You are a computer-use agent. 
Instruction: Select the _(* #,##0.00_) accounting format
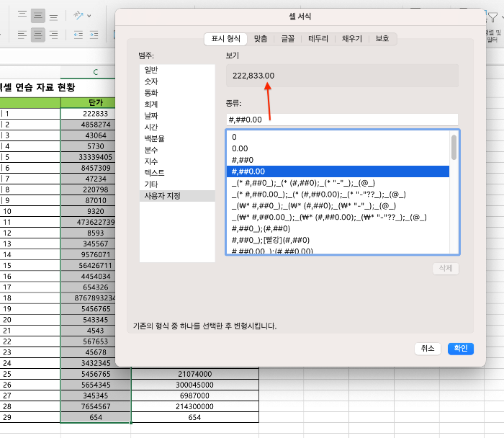coord(338,195)
